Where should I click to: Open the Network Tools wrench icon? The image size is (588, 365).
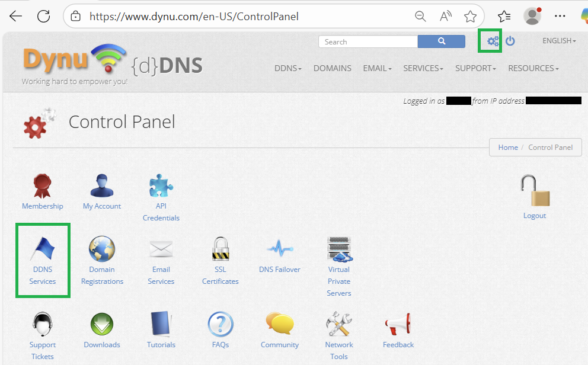(339, 324)
